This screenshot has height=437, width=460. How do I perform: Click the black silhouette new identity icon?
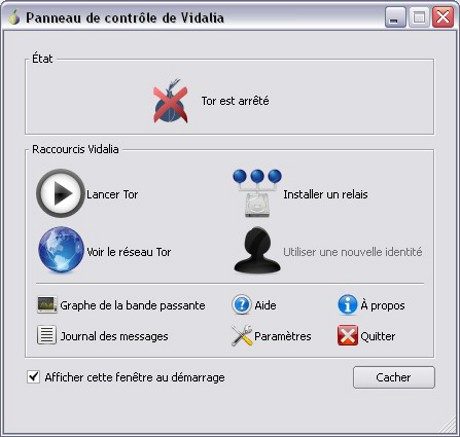(257, 250)
